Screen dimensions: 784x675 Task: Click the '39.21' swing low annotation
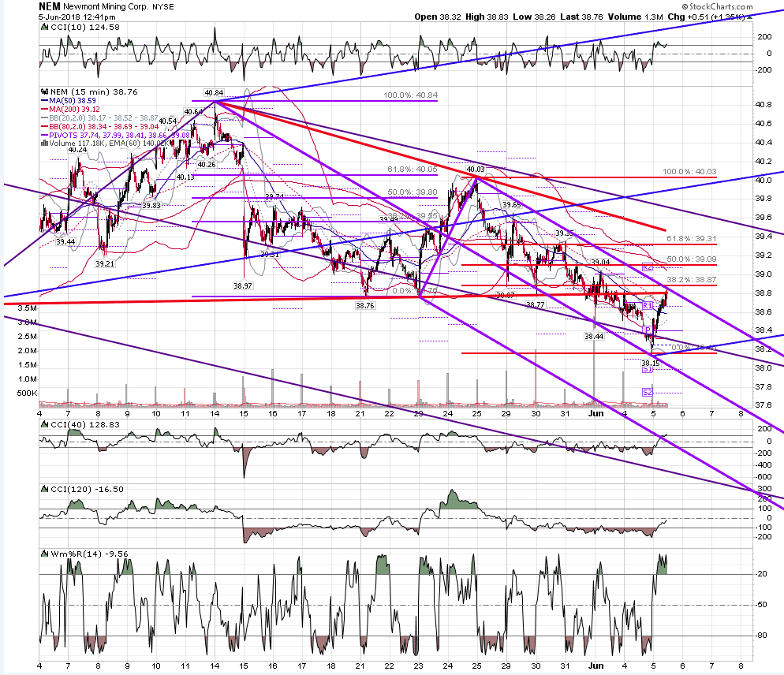pyautogui.click(x=105, y=263)
